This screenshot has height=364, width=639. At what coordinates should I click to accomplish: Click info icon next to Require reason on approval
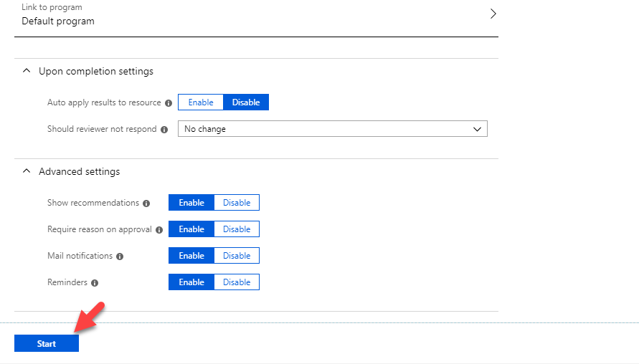coord(159,230)
